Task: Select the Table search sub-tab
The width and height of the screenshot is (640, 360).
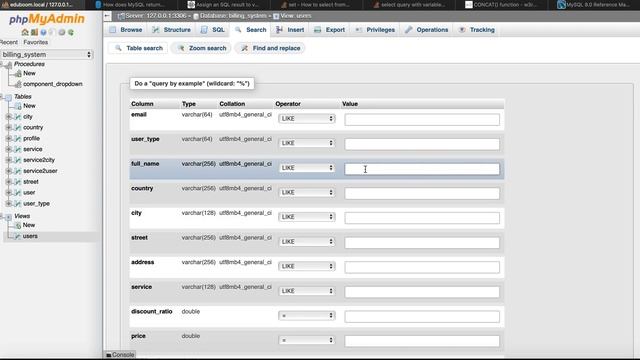Action: click(x=139, y=48)
